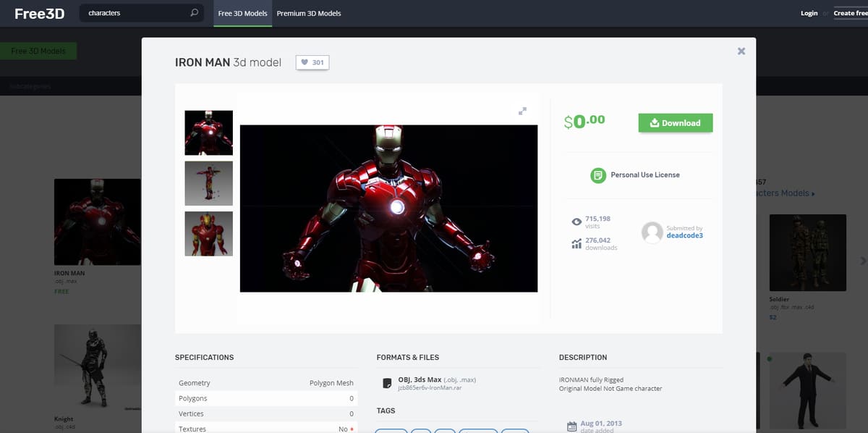Click the main Iron Man preview image
This screenshot has width=868, height=433.
[388, 209]
